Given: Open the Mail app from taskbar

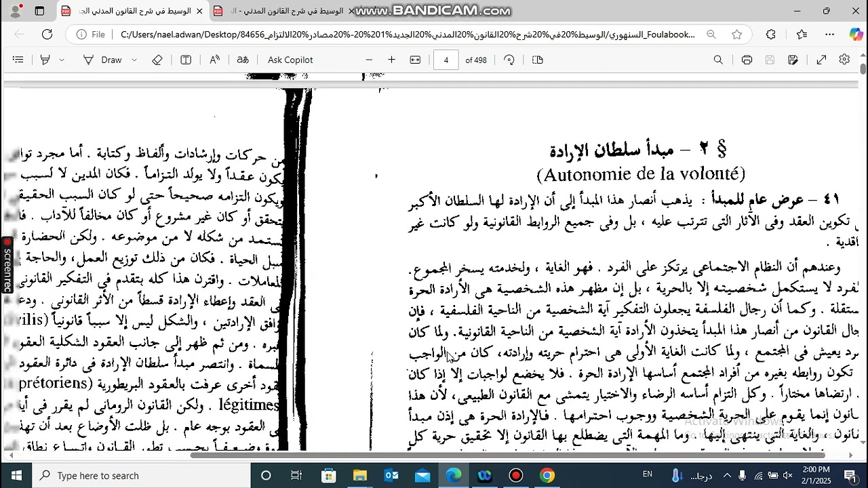Looking at the screenshot, I should (x=422, y=475).
